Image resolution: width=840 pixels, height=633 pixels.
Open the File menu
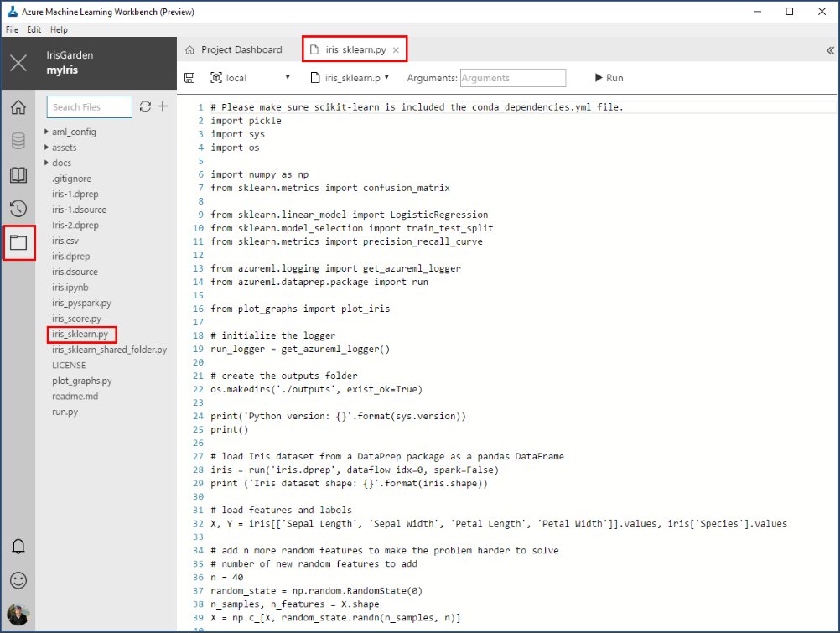12,29
